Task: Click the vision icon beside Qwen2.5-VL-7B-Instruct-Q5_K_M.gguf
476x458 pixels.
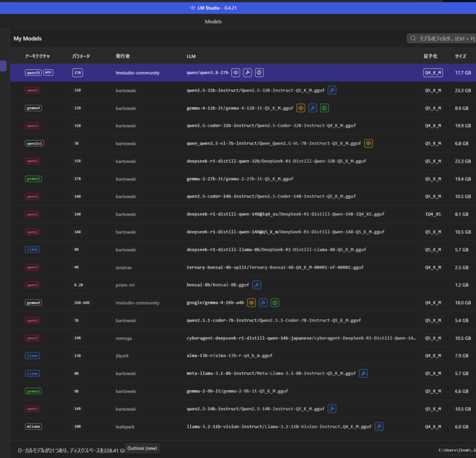Action: (x=368, y=143)
